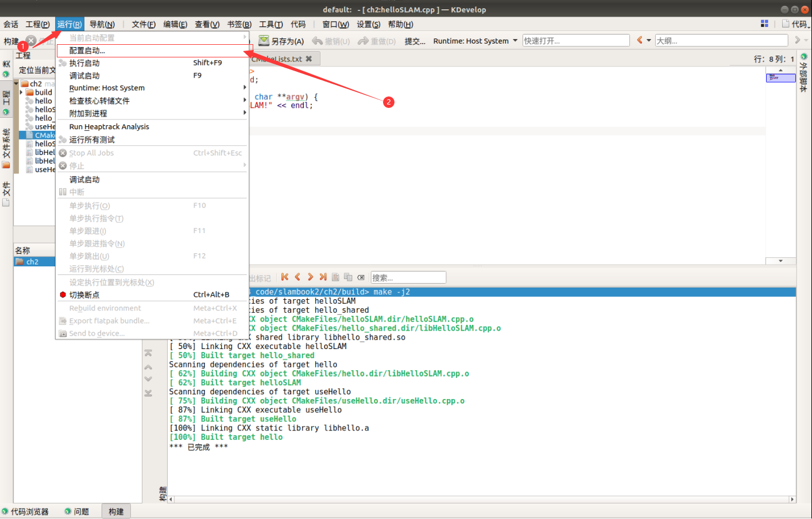Open the 检查核心转储文件 submenu
Viewport: 812px width, 519px height.
pos(152,101)
